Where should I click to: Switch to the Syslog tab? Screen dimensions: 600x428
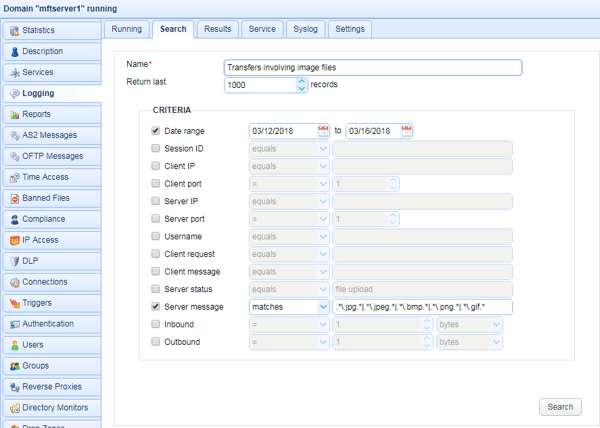[x=305, y=29]
